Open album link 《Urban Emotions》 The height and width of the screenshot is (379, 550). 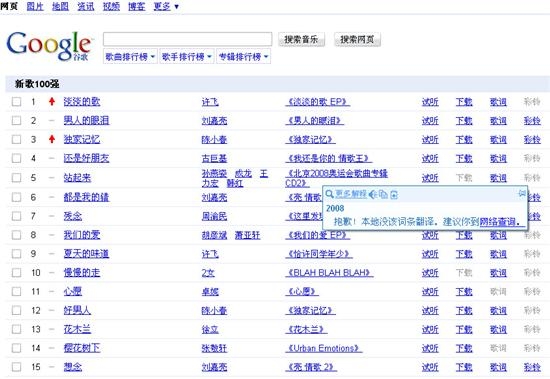coord(324,348)
